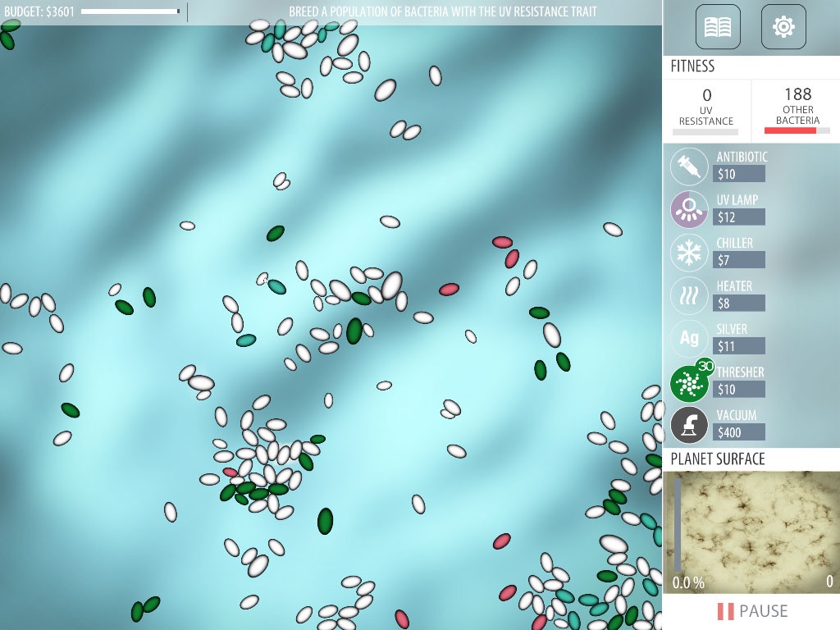Click the red Other Bacteria fitness bar
840x630 pixels.
click(797, 130)
